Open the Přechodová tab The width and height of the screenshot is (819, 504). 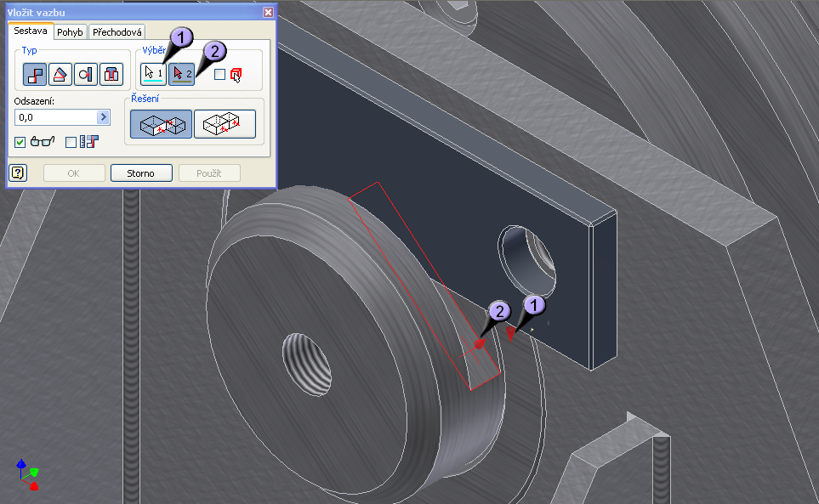pos(117,32)
